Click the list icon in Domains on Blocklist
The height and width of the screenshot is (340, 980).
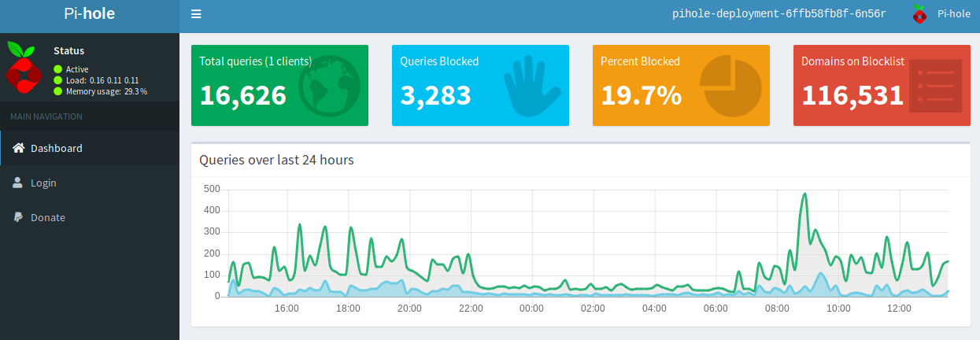click(935, 85)
